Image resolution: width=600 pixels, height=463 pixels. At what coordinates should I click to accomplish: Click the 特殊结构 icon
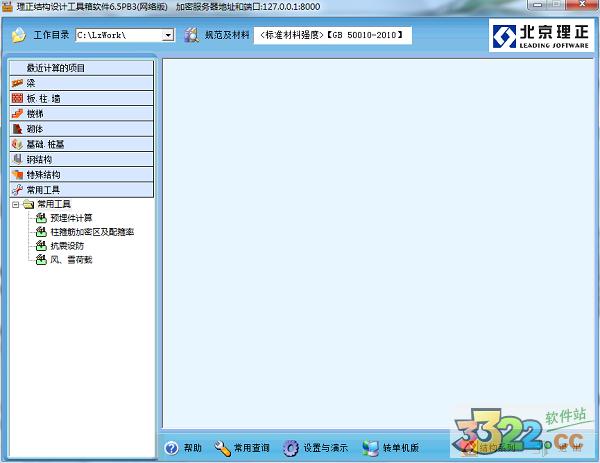(x=17, y=174)
